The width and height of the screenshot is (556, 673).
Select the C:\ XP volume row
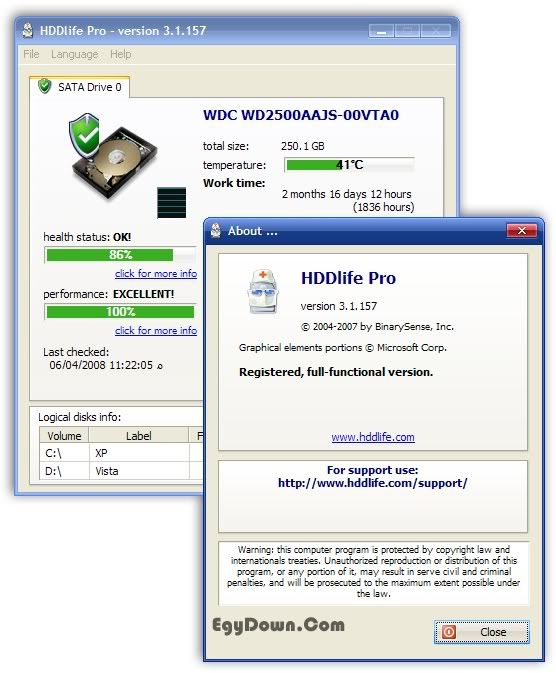click(121, 453)
